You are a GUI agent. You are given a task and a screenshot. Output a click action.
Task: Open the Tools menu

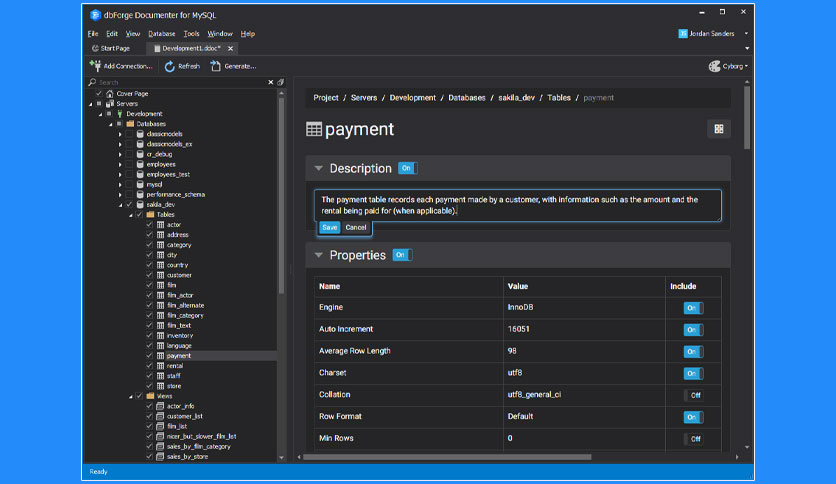(x=191, y=34)
